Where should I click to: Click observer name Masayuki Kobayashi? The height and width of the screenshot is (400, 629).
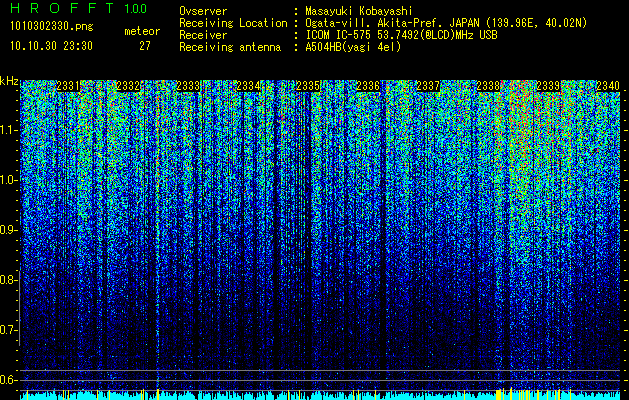pyautogui.click(x=359, y=11)
